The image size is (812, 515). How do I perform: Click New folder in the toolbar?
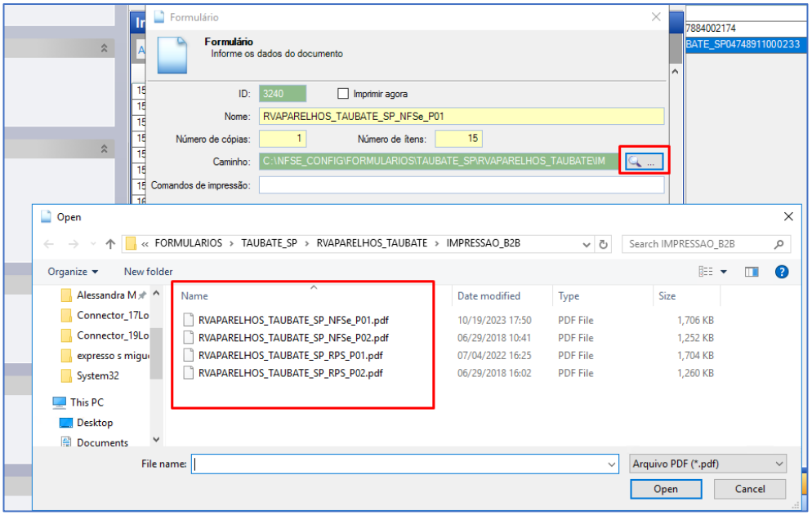pyautogui.click(x=148, y=272)
